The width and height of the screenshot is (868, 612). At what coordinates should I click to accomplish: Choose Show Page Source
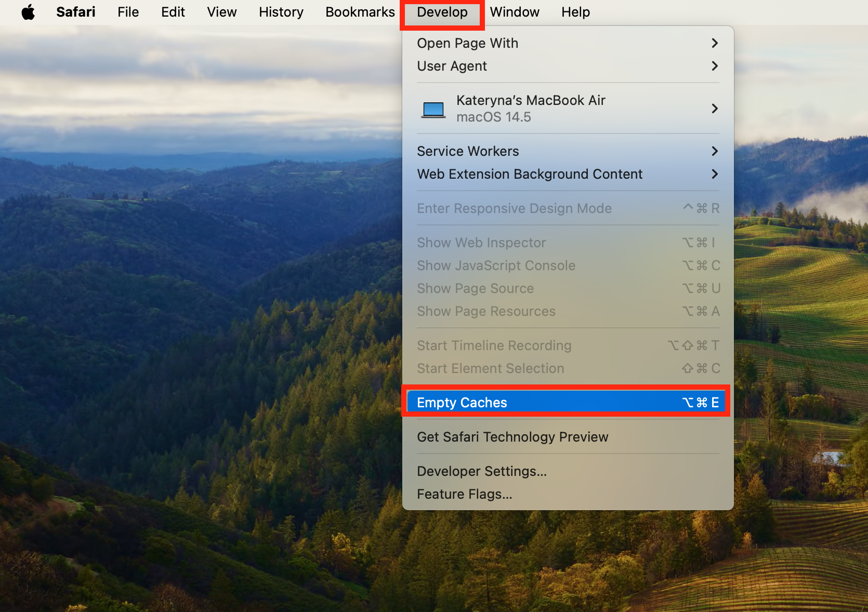click(568, 288)
